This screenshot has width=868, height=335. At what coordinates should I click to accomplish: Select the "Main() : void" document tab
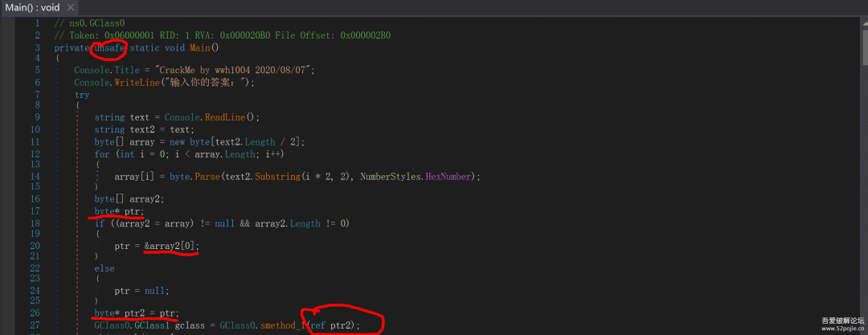[x=39, y=8]
